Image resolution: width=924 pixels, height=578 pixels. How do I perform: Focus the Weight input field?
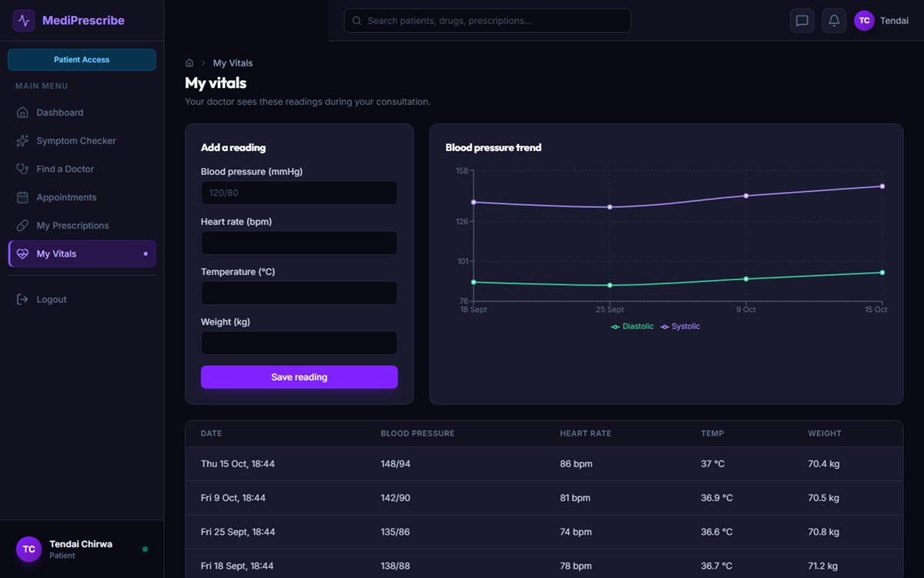click(300, 343)
